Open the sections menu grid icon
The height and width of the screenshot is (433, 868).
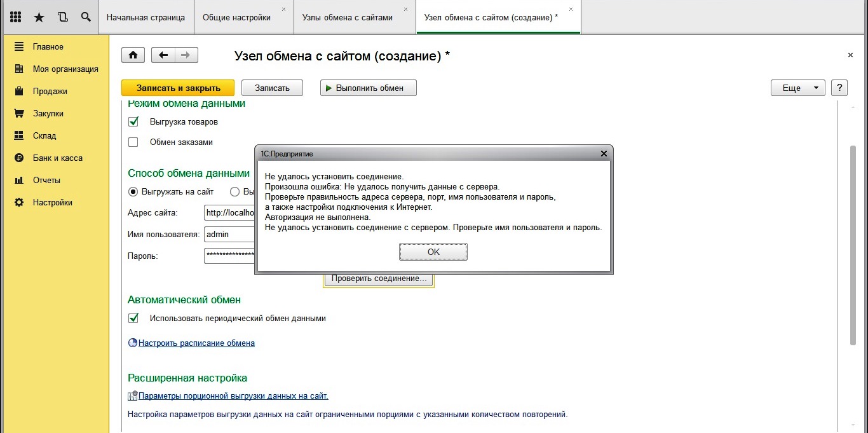(16, 17)
